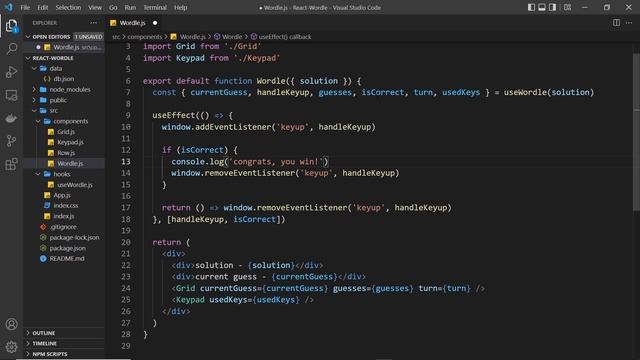Open the Go menu
Screen dimensions: 640x360
point(113,7)
